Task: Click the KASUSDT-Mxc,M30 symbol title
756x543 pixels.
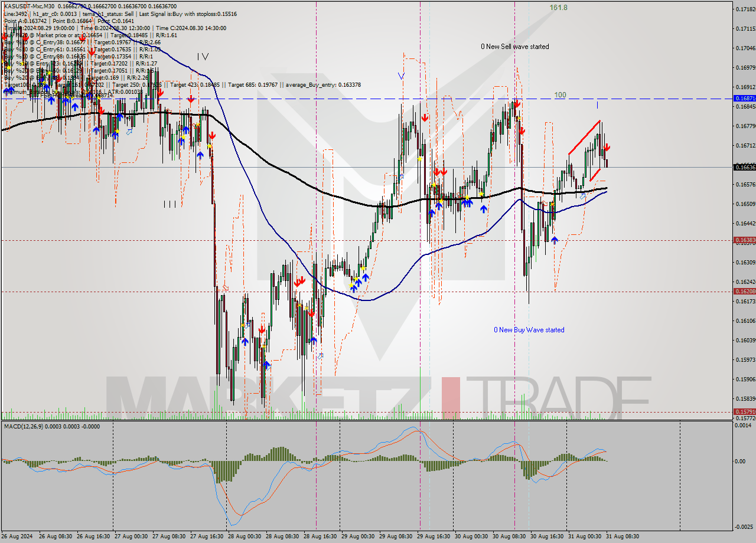Action: (28, 6)
